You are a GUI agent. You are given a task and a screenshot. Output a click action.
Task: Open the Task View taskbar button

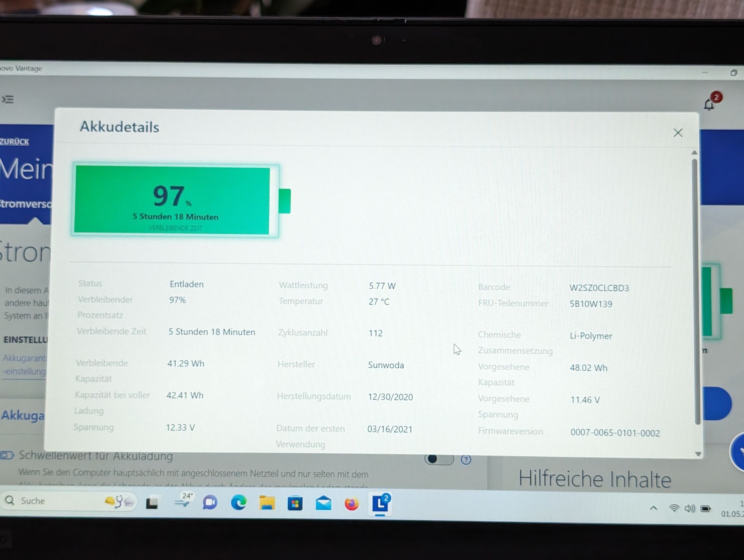(152, 503)
